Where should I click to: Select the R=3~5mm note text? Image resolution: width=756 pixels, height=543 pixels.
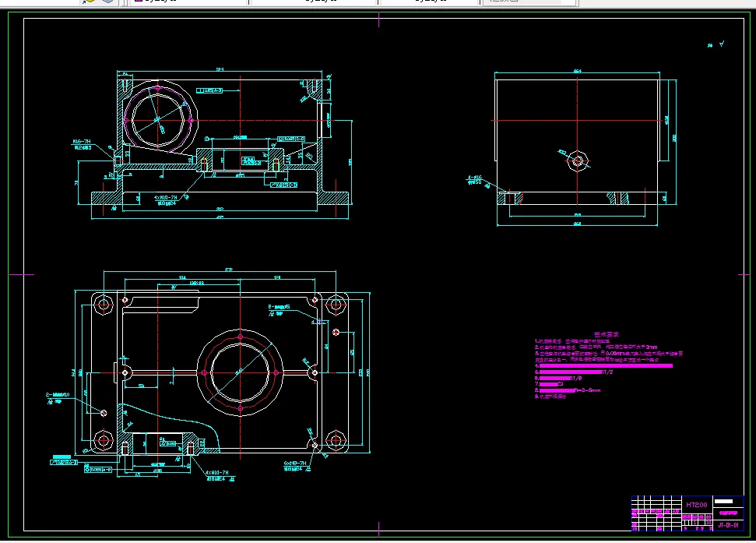click(587, 390)
